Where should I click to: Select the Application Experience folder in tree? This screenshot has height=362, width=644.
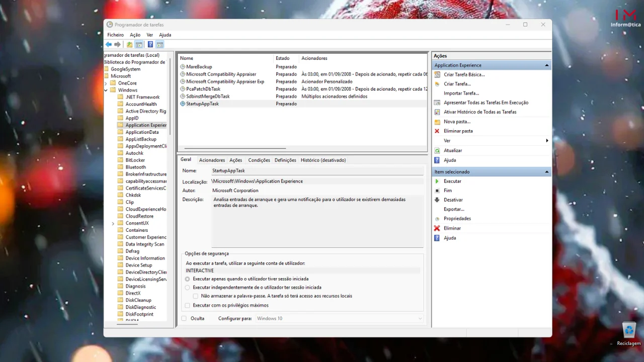tap(146, 125)
